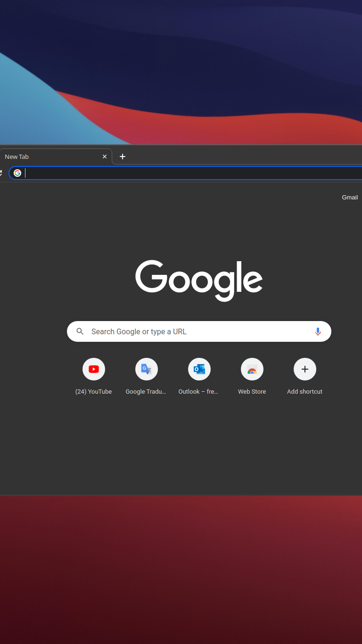Click the Google Tradu... label
362x644 pixels.
coord(146,392)
